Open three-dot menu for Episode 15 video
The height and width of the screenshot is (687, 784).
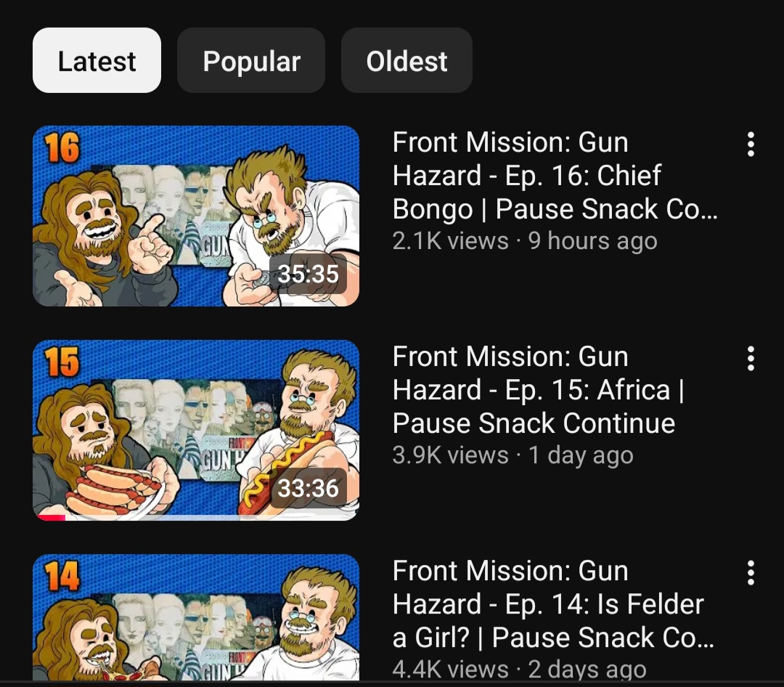pos(750,359)
